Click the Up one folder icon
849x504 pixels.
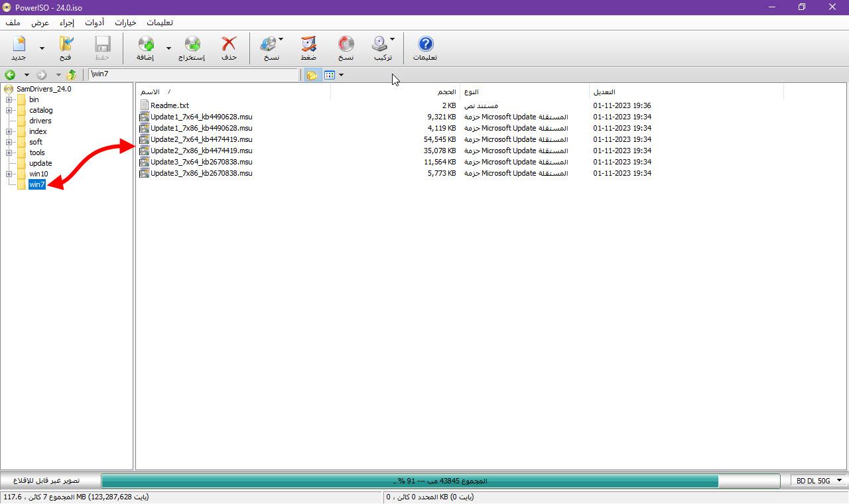71,75
